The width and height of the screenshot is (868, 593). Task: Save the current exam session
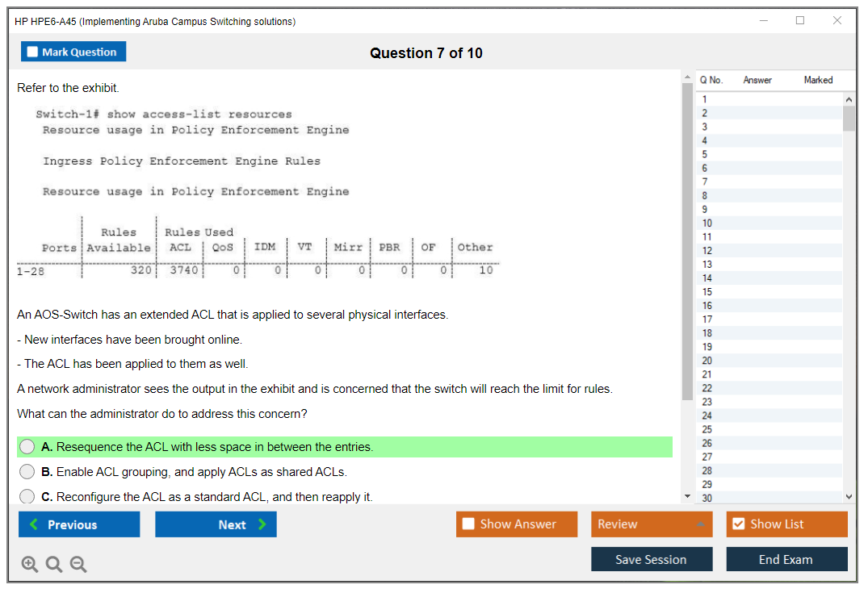point(652,559)
